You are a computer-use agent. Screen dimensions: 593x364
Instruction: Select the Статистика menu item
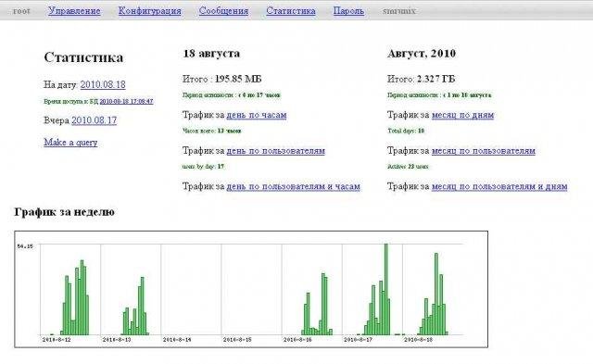click(x=290, y=11)
